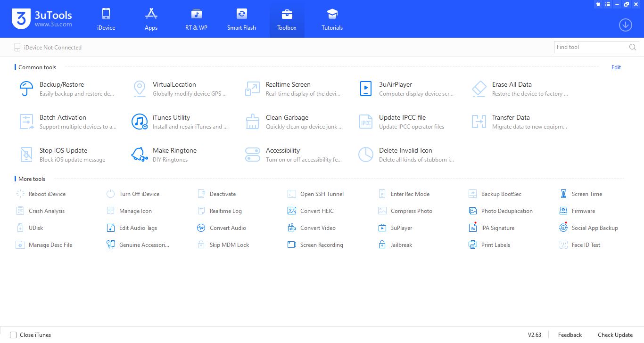View the Realtime Log

219,211
